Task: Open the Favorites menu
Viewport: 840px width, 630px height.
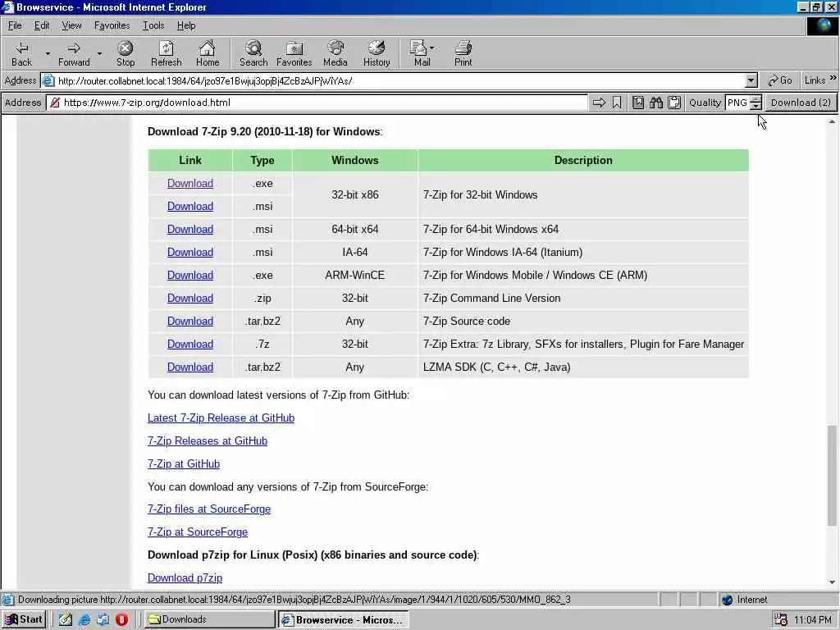Action: [112, 25]
